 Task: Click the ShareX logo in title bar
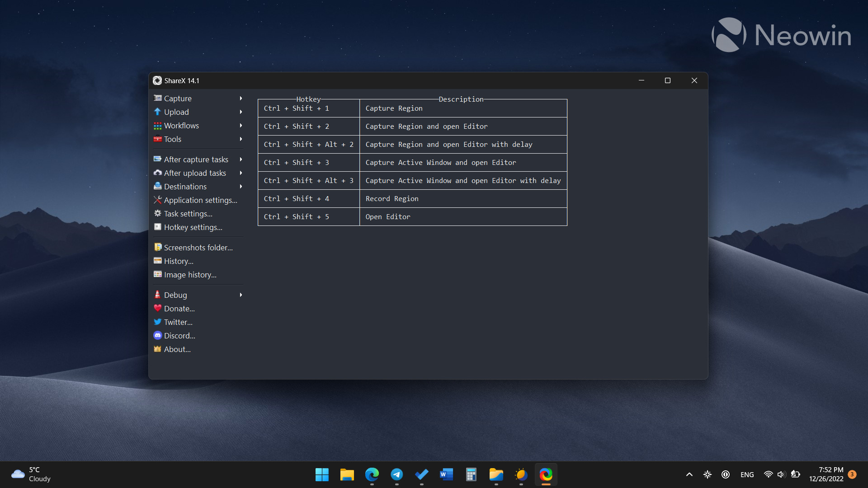(157, 80)
